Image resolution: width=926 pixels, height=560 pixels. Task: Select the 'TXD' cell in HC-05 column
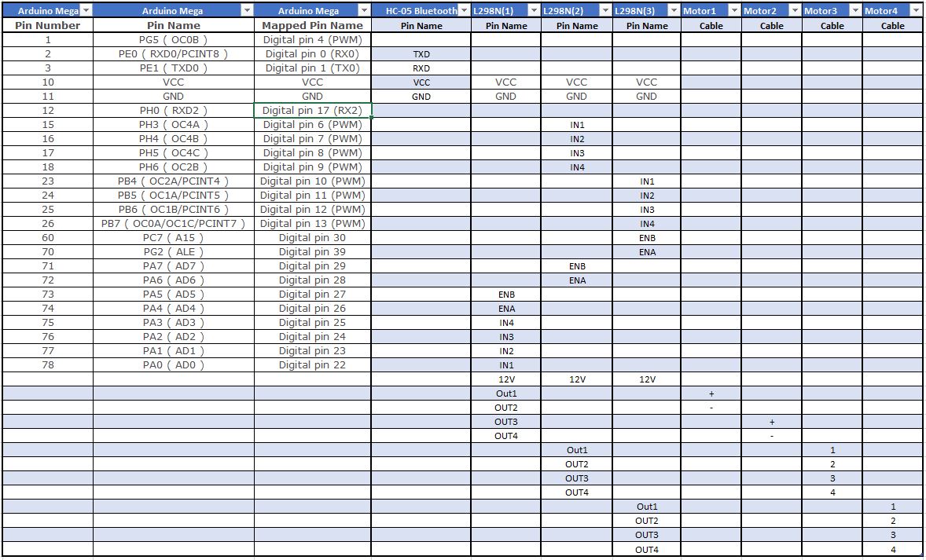point(421,53)
